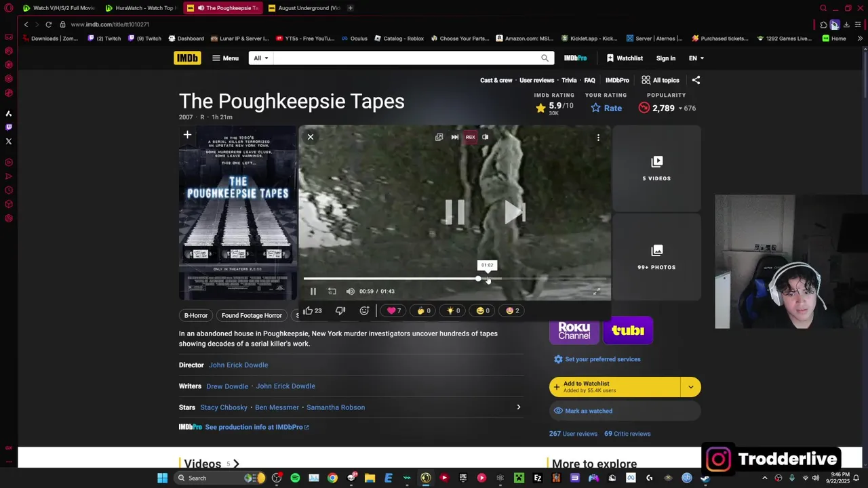
Task: Go to User reviews section
Action: pos(536,80)
